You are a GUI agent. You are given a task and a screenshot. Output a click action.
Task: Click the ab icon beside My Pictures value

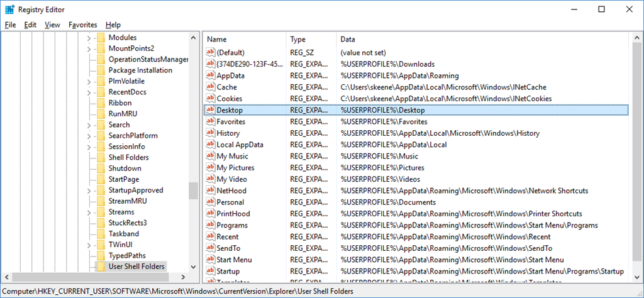pyautogui.click(x=210, y=167)
